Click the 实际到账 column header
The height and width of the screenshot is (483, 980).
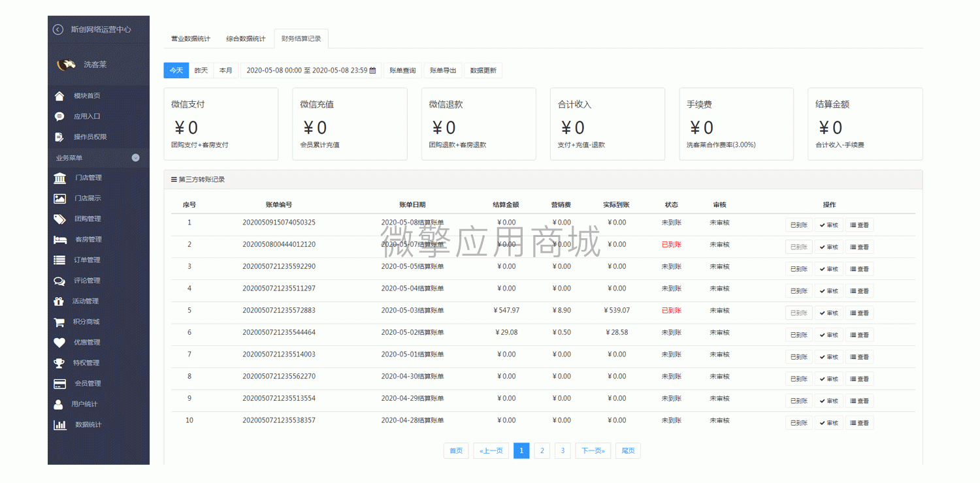(x=617, y=205)
